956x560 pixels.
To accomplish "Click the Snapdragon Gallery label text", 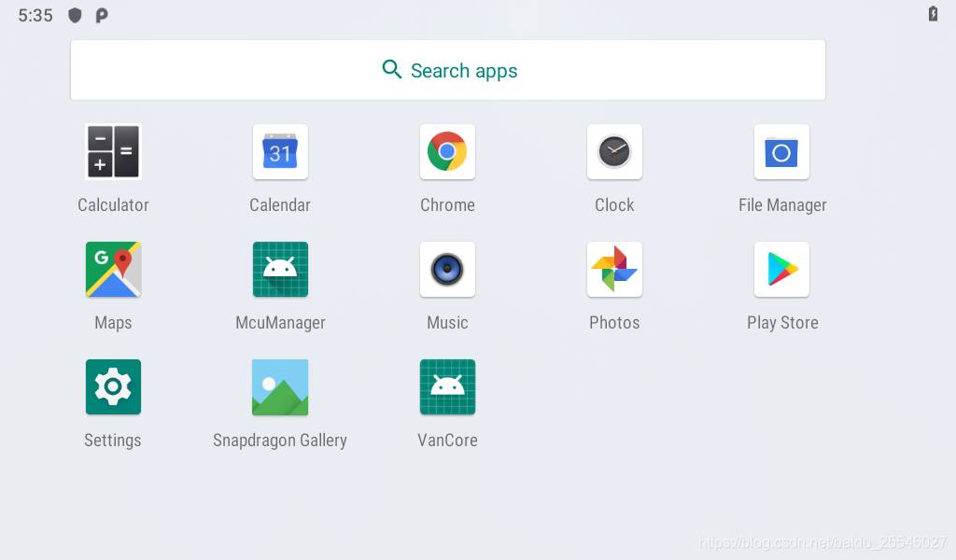I will [280, 441].
